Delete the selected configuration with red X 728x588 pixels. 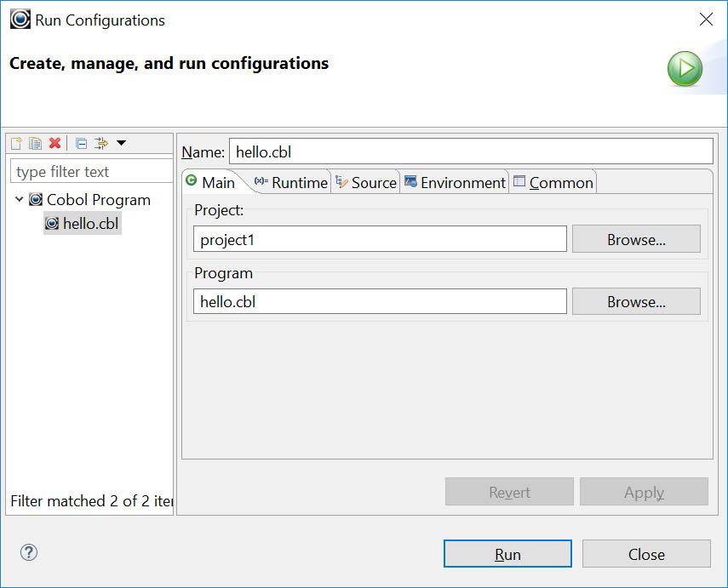pos(54,143)
